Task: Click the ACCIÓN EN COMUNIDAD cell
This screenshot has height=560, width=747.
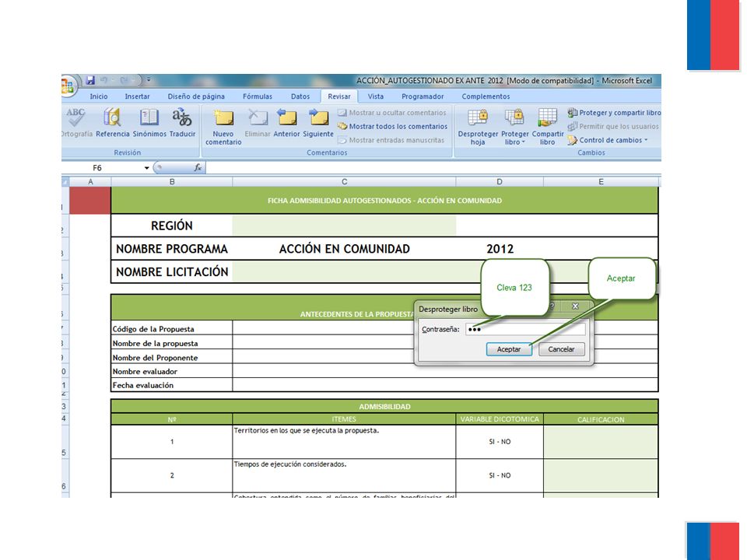Action: (x=344, y=249)
